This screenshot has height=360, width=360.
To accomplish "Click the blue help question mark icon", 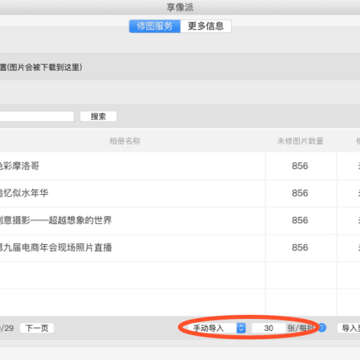I will coord(322,328).
